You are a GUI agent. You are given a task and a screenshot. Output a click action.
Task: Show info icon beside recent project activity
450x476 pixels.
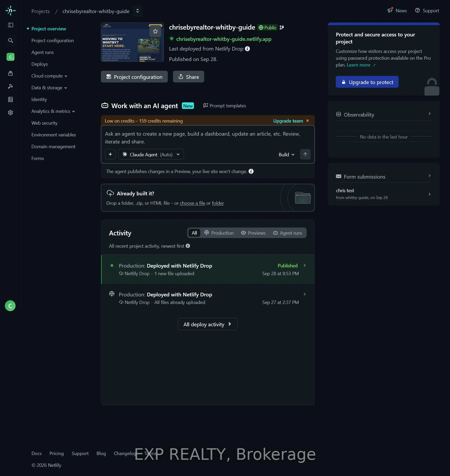click(x=188, y=246)
